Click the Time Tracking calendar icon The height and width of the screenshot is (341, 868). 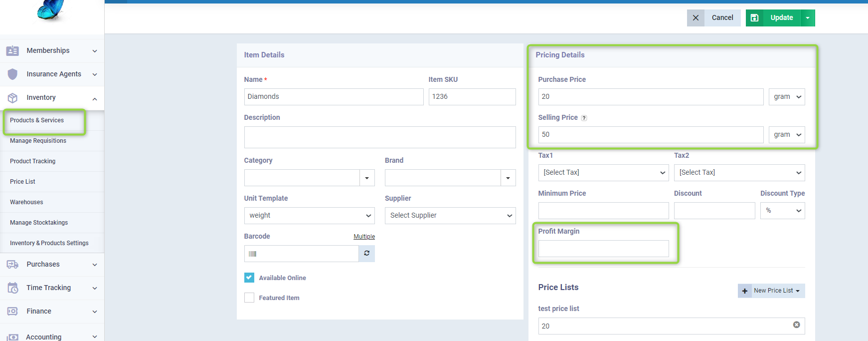coord(12,288)
